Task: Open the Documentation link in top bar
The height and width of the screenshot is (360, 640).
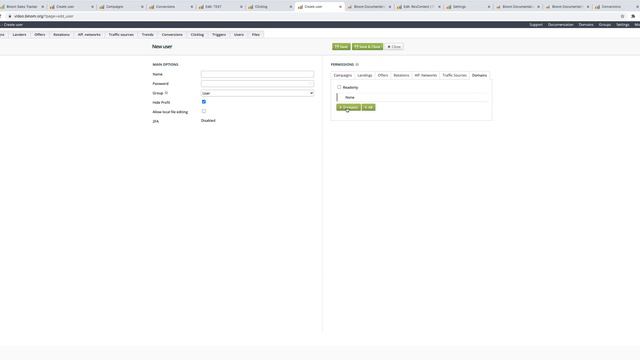Action: pos(560,25)
